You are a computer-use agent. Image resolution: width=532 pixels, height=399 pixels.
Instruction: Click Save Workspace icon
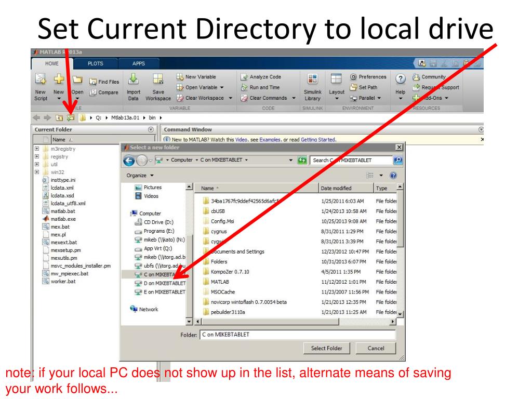point(158,79)
